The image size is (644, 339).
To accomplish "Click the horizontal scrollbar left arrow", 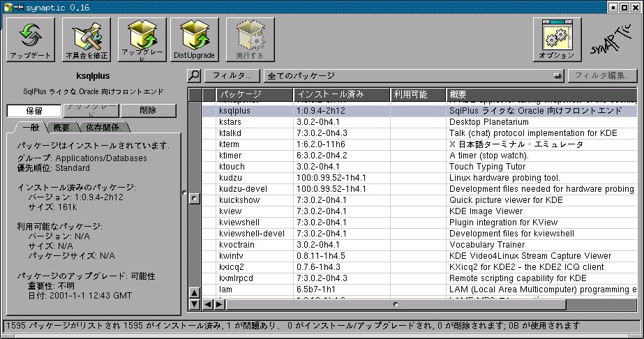I will (208, 305).
